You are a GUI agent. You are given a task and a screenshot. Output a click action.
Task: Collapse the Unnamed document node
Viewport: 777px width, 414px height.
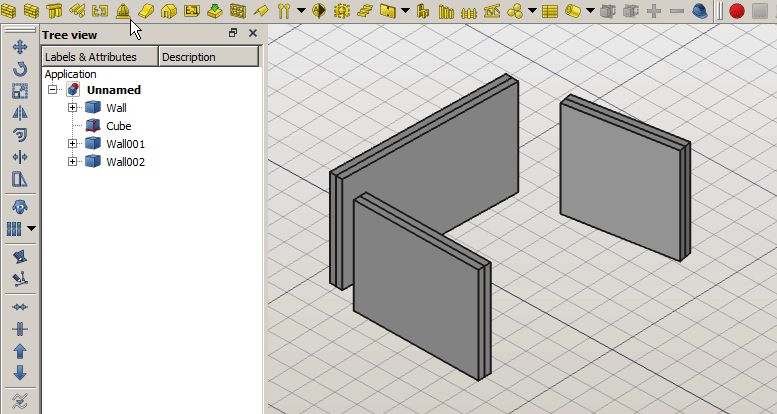tap(52, 90)
